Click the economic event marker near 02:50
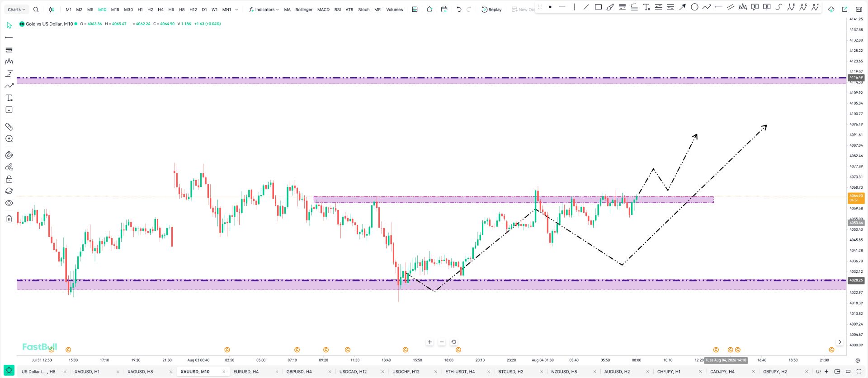Image resolution: width=868 pixels, height=378 pixels. pyautogui.click(x=227, y=350)
